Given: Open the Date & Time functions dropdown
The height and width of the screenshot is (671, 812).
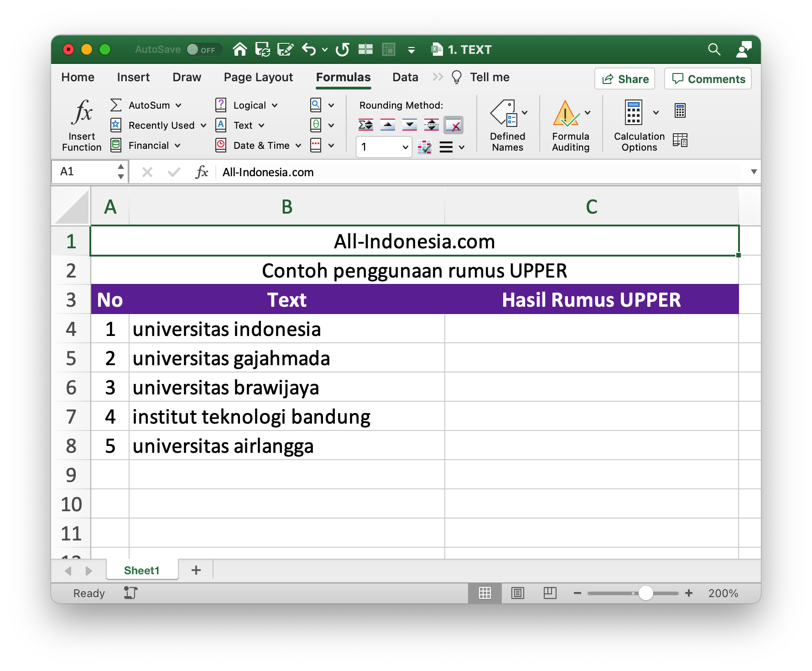Looking at the screenshot, I should click(x=298, y=146).
